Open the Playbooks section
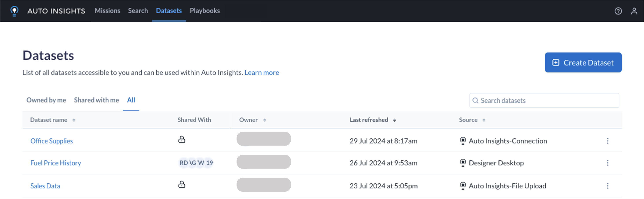Screen dimensions: 644x199 point(205,11)
